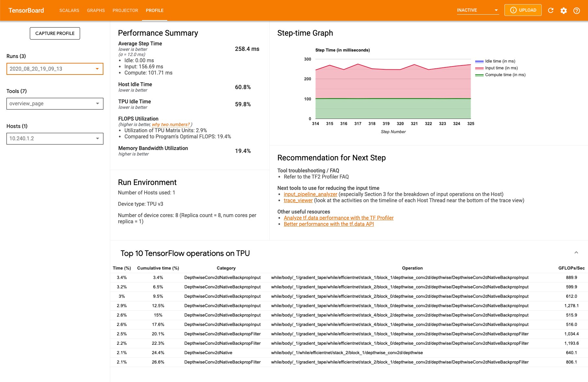Click the 1,034.4 GFLOPs/Sec value
The image size is (588, 382).
point(571,334)
